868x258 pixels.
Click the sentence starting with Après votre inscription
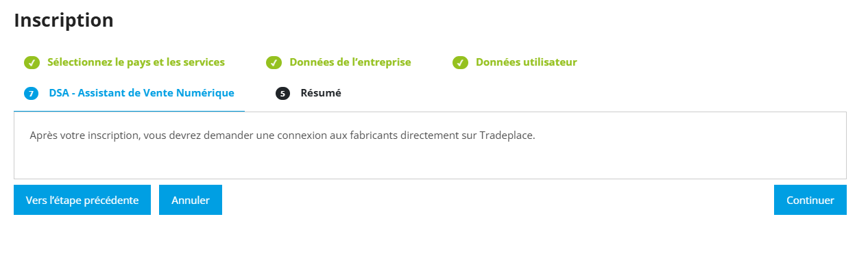[282, 136]
